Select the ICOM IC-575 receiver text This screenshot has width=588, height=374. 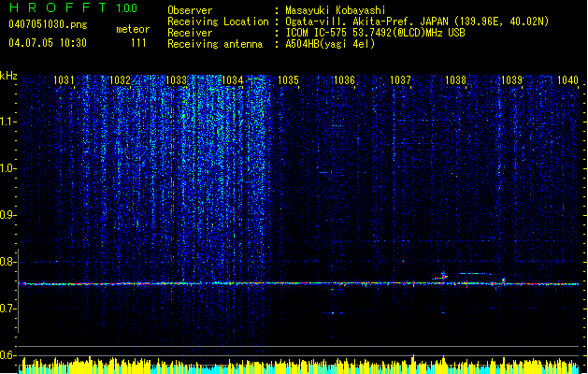[x=375, y=33]
